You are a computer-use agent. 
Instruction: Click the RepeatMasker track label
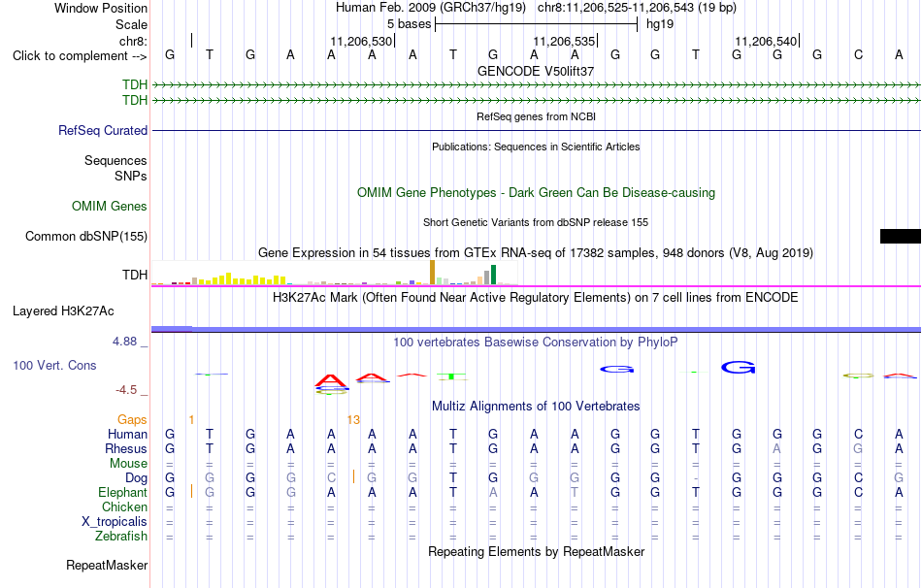click(x=107, y=566)
